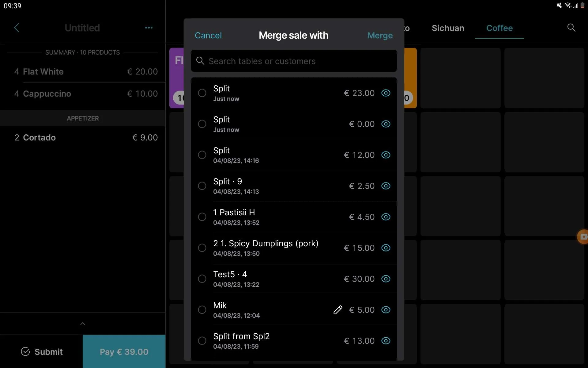Expand the order panel with the up chevron
This screenshot has height=368, width=588.
(x=83, y=324)
